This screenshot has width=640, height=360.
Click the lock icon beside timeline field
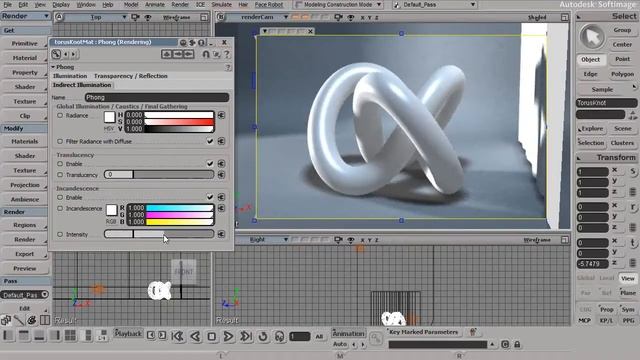click(517, 344)
